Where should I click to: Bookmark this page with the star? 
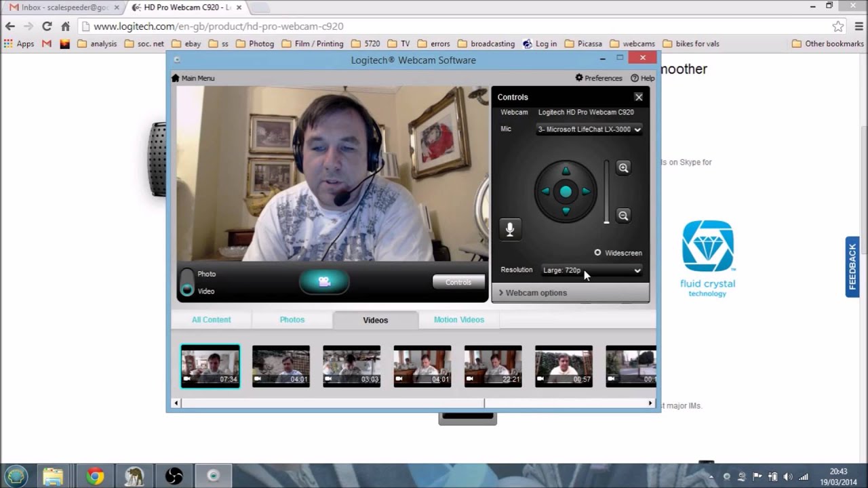[838, 26]
